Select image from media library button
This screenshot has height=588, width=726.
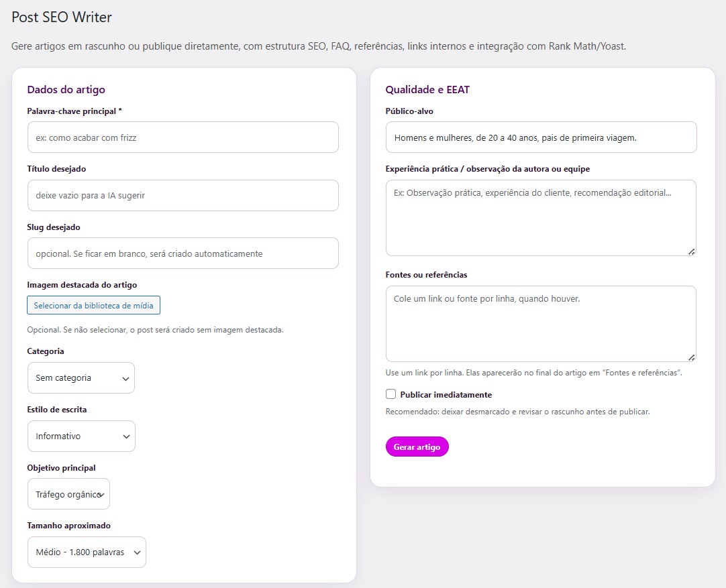pos(93,305)
